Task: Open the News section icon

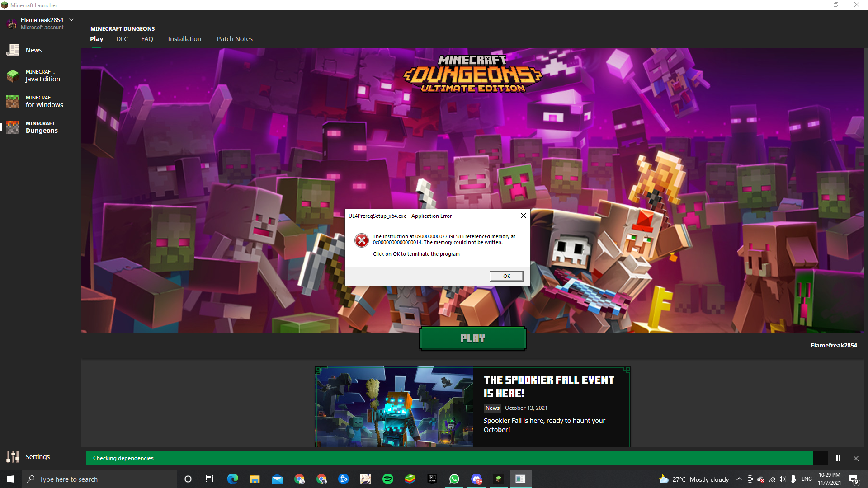Action: point(13,50)
